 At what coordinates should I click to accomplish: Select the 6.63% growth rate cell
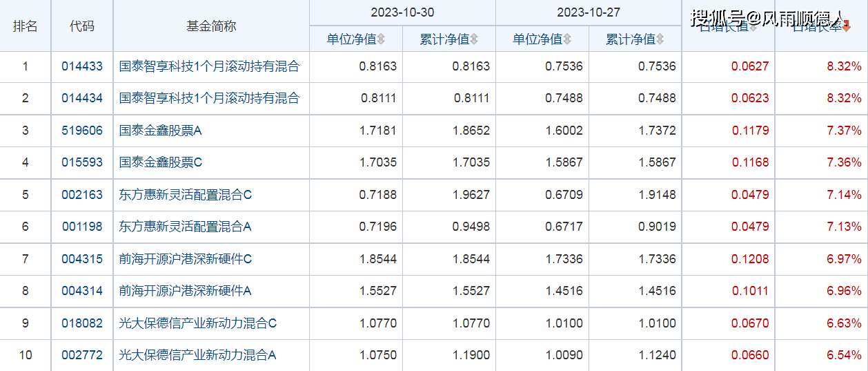click(x=844, y=323)
